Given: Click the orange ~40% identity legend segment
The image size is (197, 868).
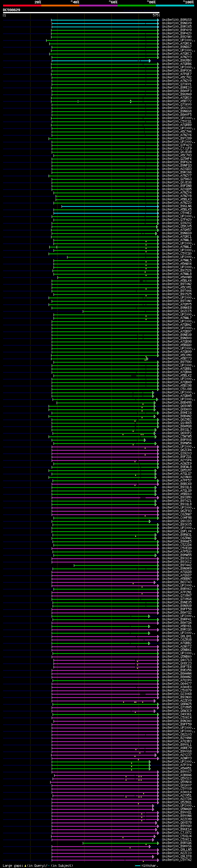Looking at the screenshot, I should point(60,6).
